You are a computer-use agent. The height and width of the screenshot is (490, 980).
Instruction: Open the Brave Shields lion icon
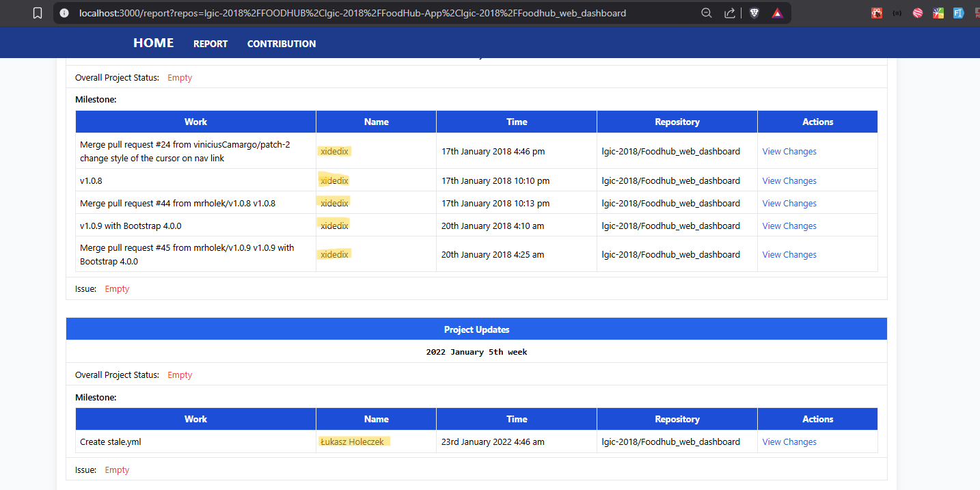(754, 13)
